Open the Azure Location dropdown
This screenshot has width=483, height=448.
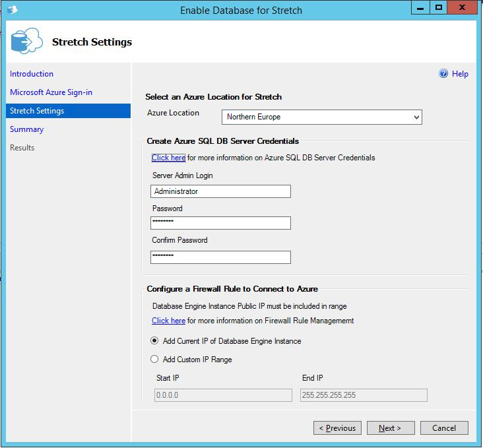click(x=321, y=117)
